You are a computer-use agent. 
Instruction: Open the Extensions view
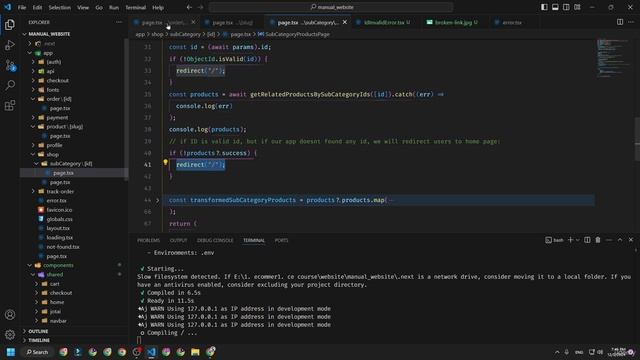coord(10,105)
